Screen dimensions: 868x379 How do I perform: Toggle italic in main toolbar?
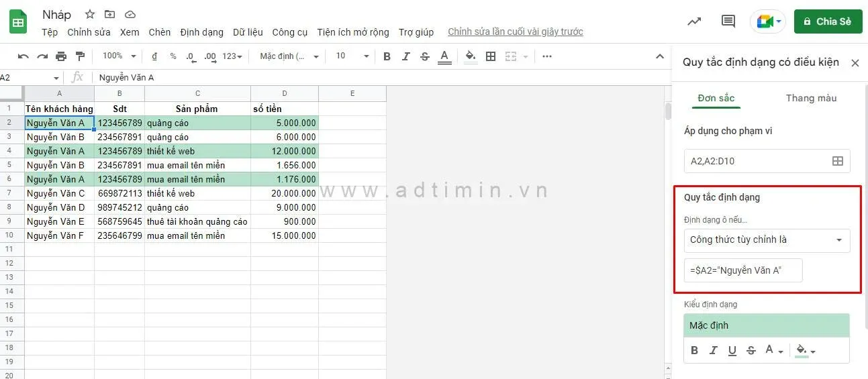coord(405,56)
